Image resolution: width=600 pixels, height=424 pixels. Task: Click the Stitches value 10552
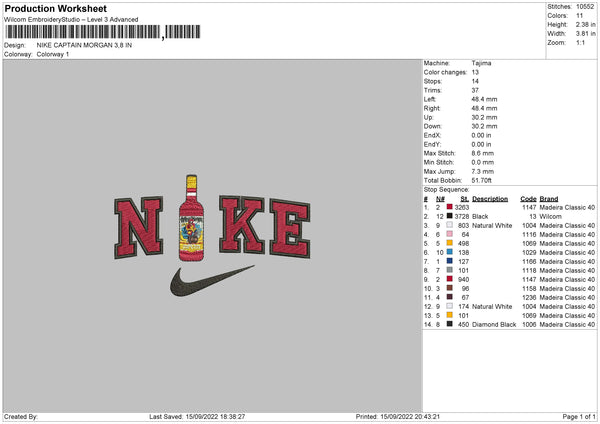pyautogui.click(x=585, y=7)
